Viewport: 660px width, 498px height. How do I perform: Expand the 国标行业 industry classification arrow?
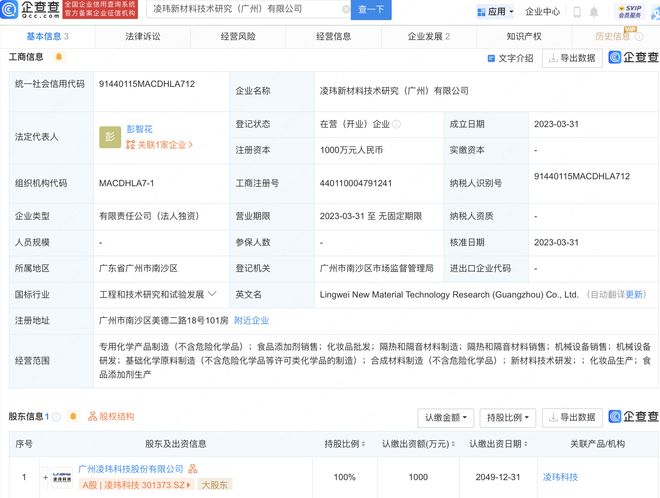[211, 295]
